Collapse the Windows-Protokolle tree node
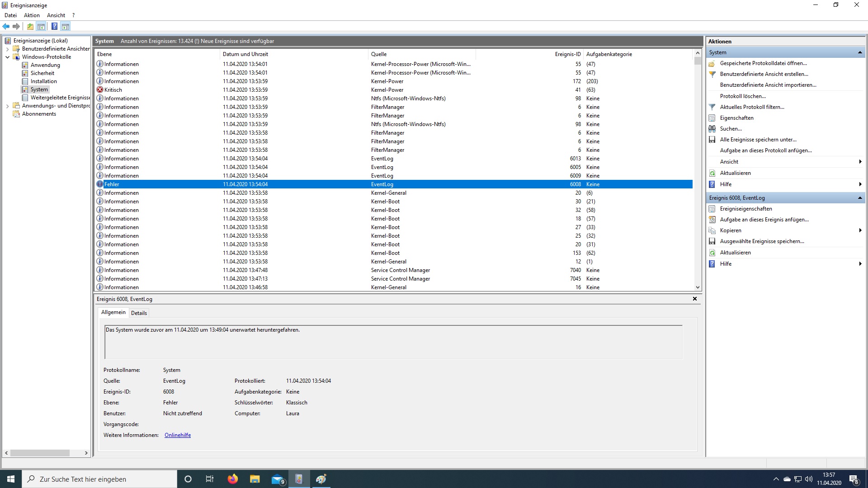868x488 pixels. 7,57
